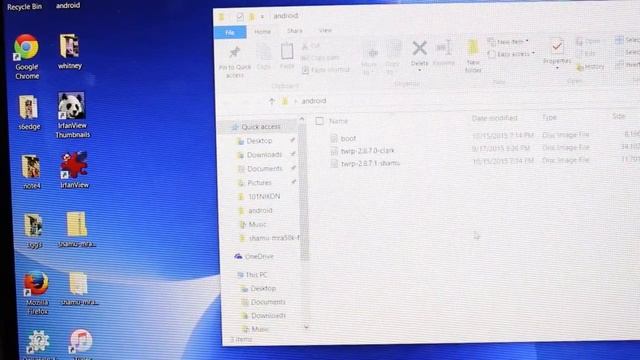The image size is (640, 360).
Task: Open the 101NIKON folder in sidebar
Action: coord(259,197)
